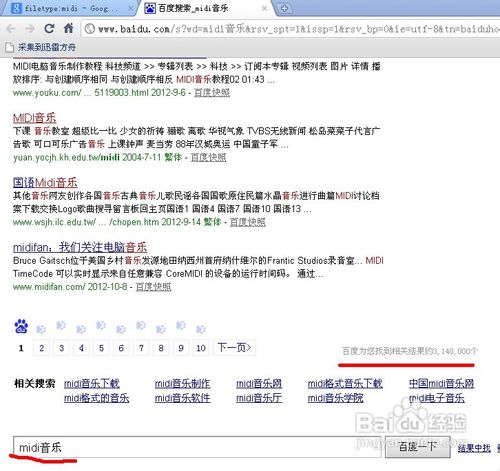Go back with the browser back arrow
The image size is (500, 471).
click(11, 29)
